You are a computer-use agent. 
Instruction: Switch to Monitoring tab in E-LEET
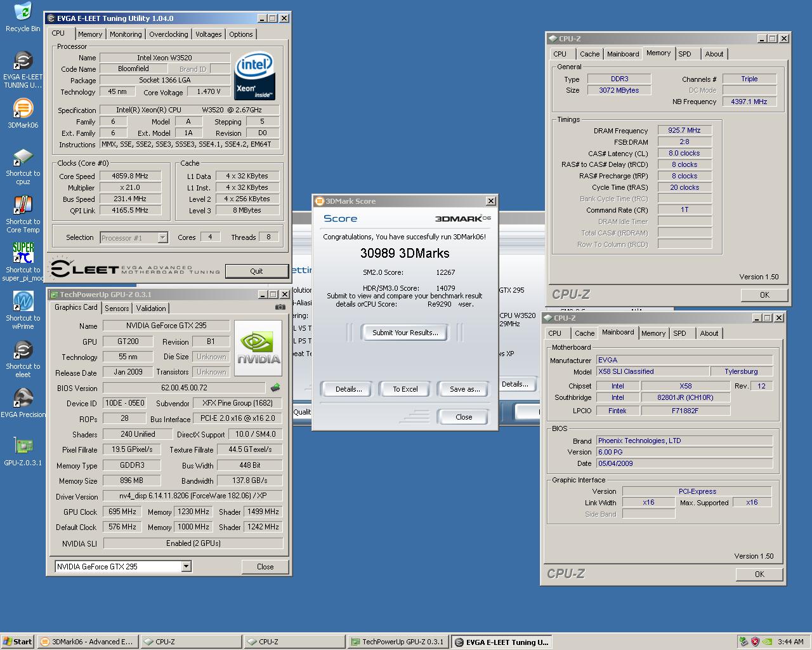coord(126,34)
